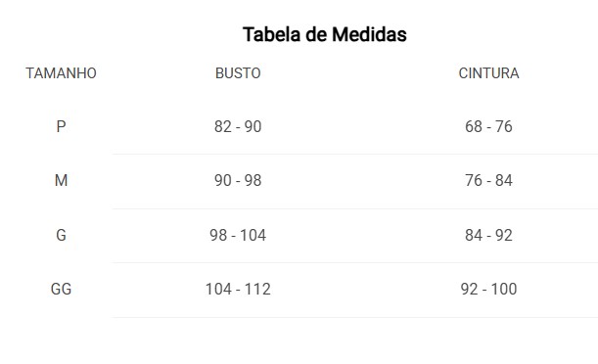
Task: Select waist value 84 - 92
Action: [488, 235]
